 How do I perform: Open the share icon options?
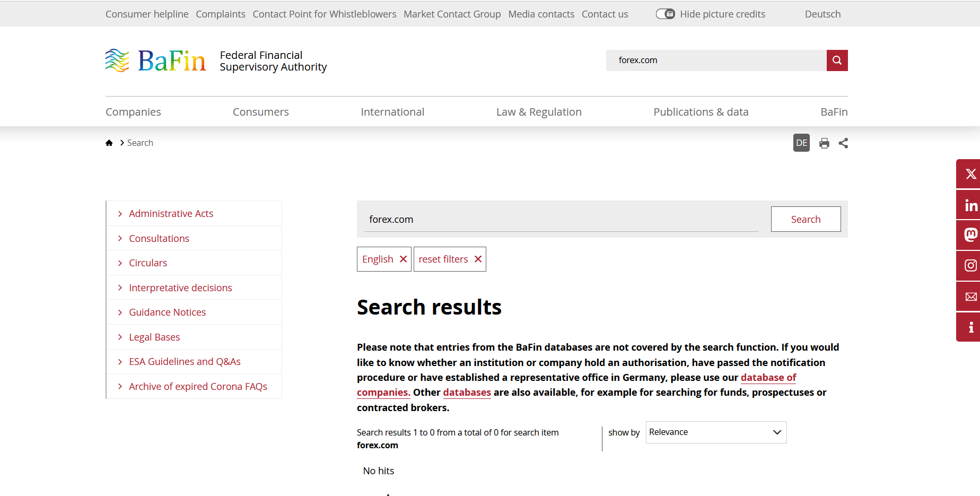click(x=843, y=143)
